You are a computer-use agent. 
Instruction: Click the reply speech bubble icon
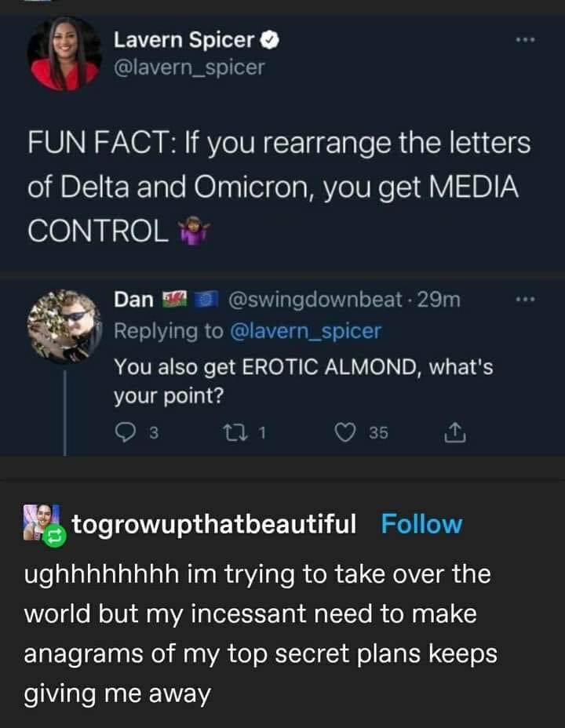click(126, 432)
